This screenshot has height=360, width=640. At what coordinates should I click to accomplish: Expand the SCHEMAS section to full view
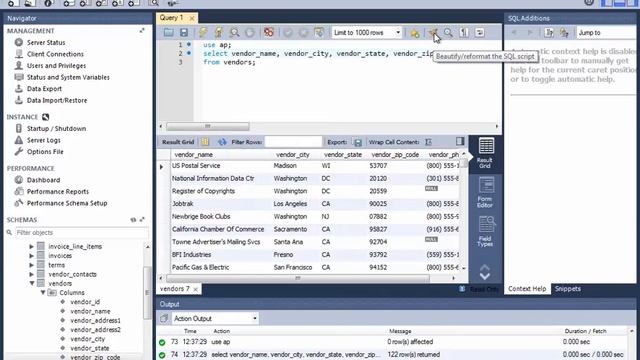(142, 220)
